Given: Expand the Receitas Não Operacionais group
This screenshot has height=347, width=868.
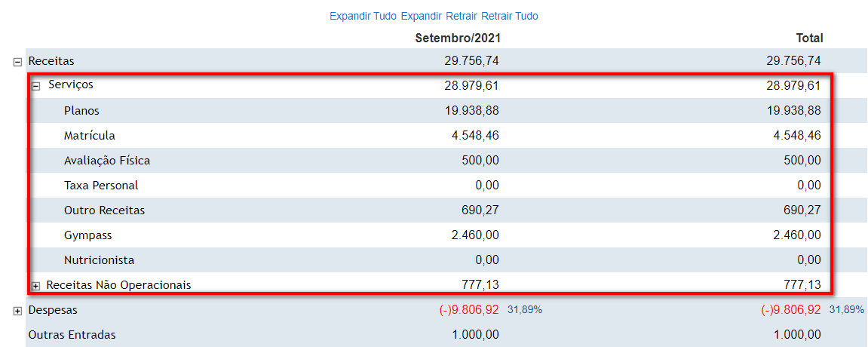Looking at the screenshot, I should click(35, 286).
